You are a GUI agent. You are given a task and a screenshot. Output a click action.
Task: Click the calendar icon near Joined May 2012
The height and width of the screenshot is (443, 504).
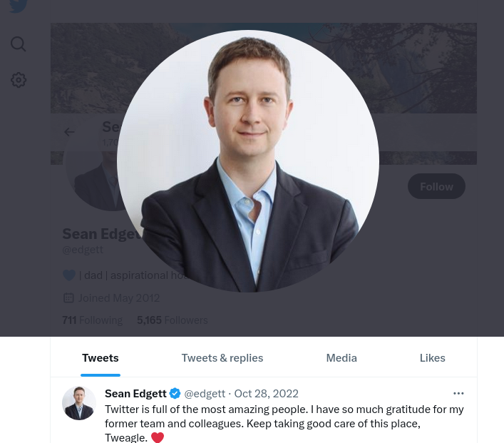[x=68, y=298]
